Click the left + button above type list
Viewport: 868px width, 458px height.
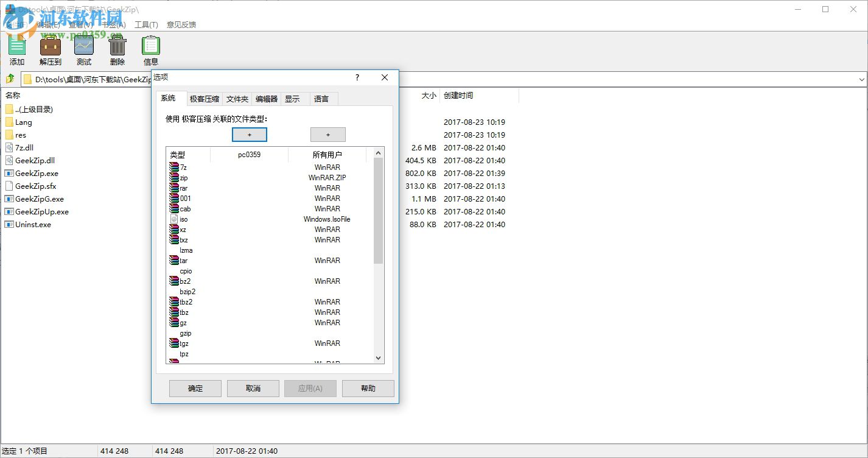tap(249, 134)
